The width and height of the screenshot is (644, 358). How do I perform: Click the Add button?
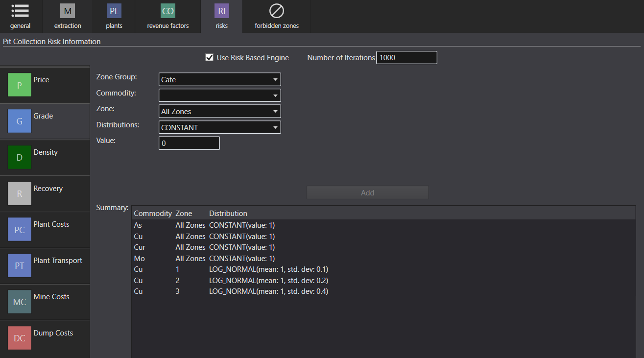click(368, 192)
